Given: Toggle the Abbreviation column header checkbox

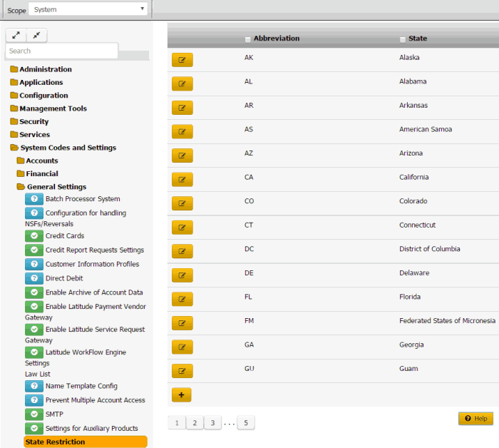Looking at the screenshot, I should click(x=248, y=39).
